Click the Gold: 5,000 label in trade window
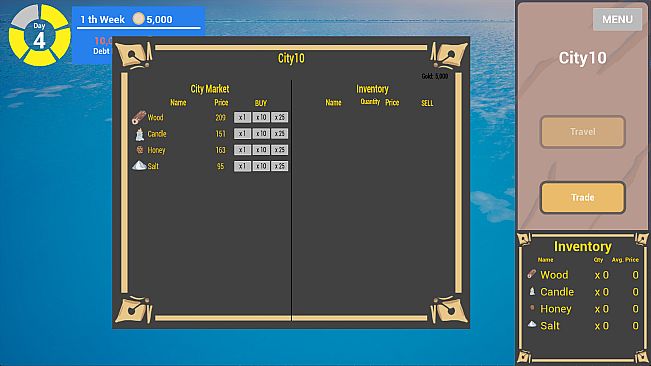The height and width of the screenshot is (366, 651). pos(435,76)
